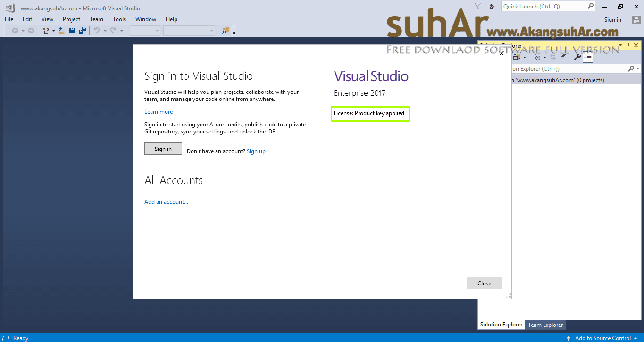Click the Save All icon

click(x=83, y=31)
